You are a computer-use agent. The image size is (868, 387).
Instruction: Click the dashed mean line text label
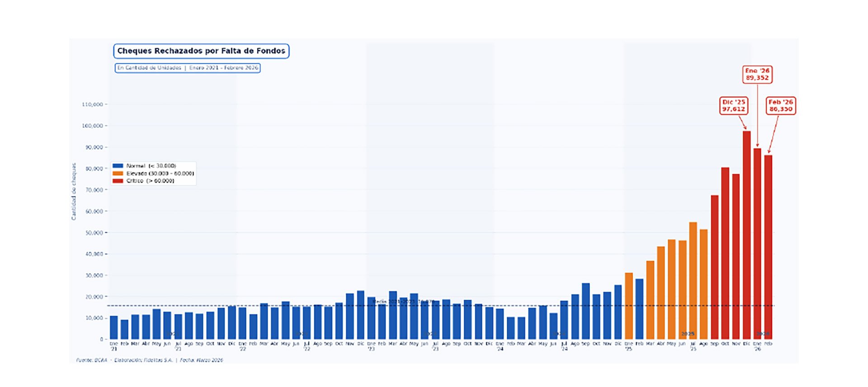pos(403,302)
